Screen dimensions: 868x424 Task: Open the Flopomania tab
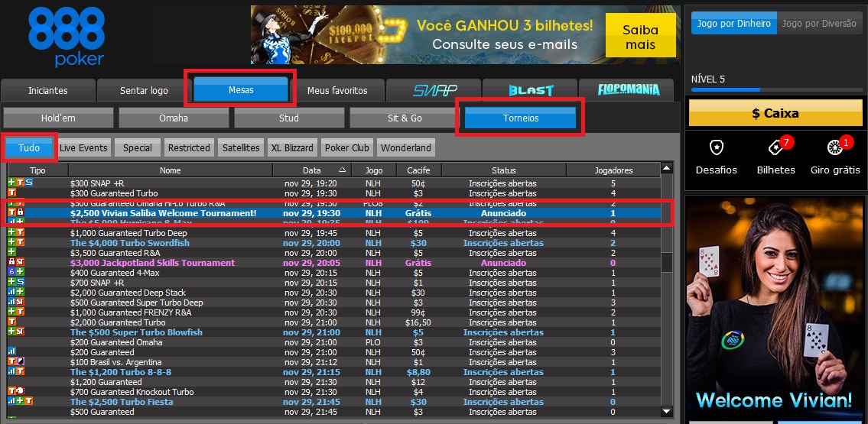(626, 91)
